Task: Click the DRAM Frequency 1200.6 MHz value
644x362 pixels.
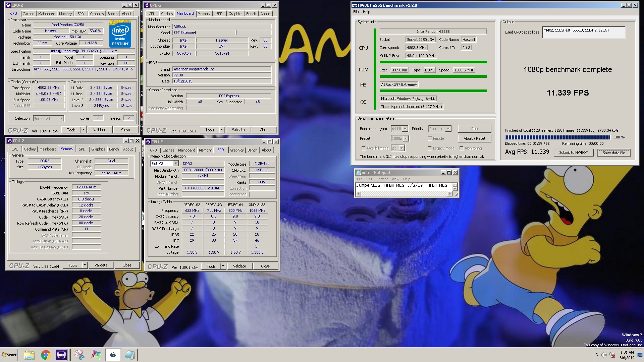Action: (x=86, y=187)
